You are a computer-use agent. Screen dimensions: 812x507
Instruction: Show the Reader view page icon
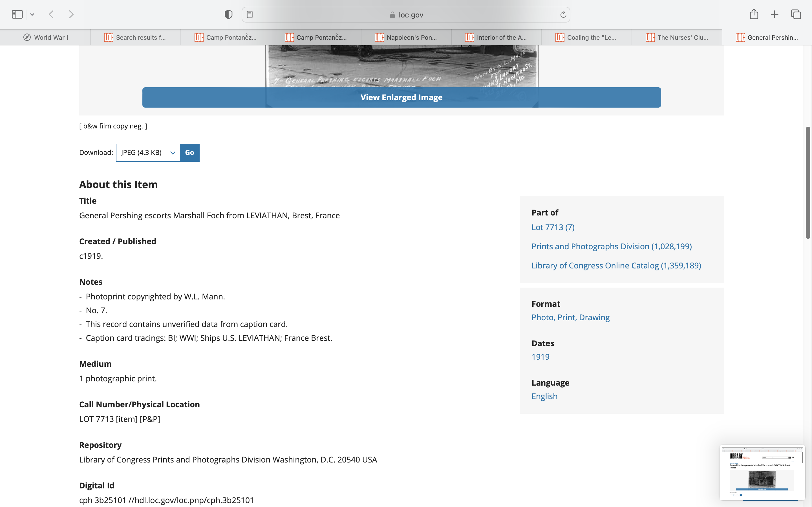[x=250, y=14]
